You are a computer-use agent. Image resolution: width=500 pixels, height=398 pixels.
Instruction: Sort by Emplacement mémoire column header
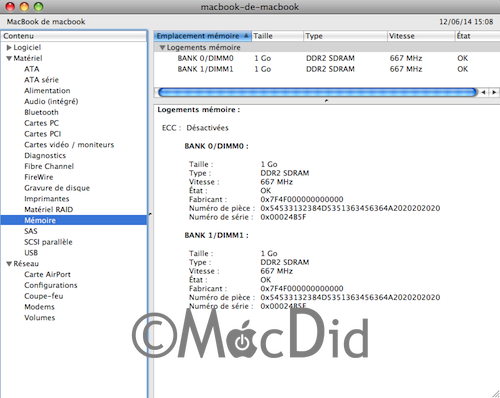(203, 36)
